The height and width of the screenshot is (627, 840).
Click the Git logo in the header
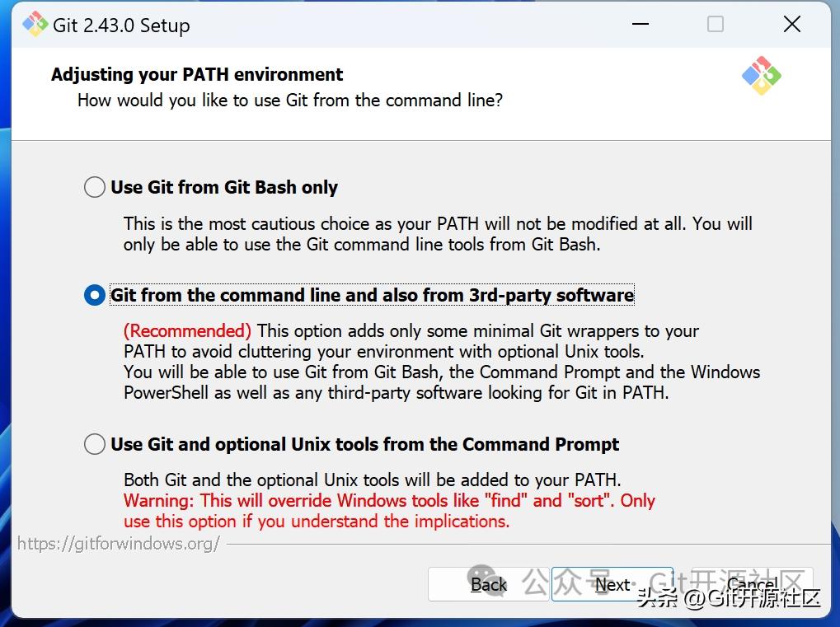tap(761, 76)
